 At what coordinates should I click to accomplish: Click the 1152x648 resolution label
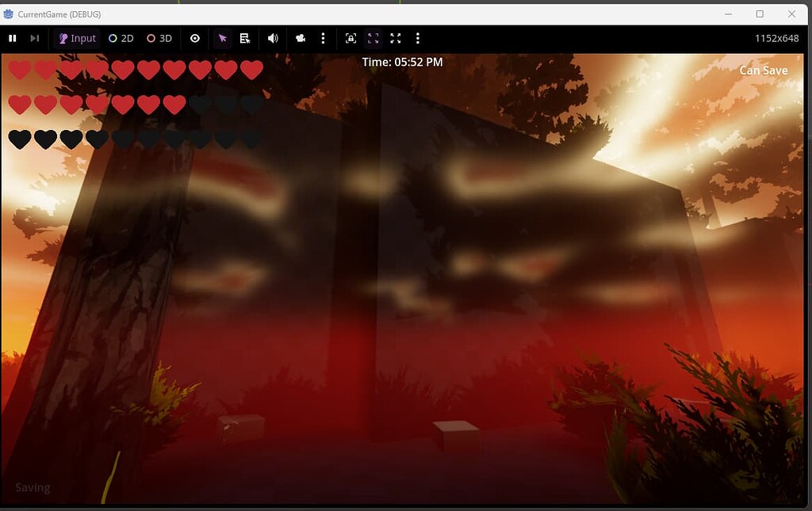[777, 38]
